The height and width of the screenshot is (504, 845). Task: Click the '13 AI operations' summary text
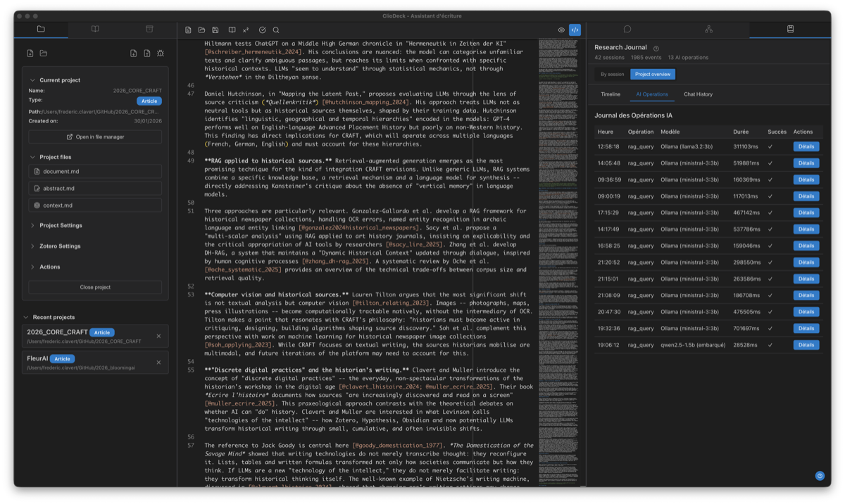point(688,58)
